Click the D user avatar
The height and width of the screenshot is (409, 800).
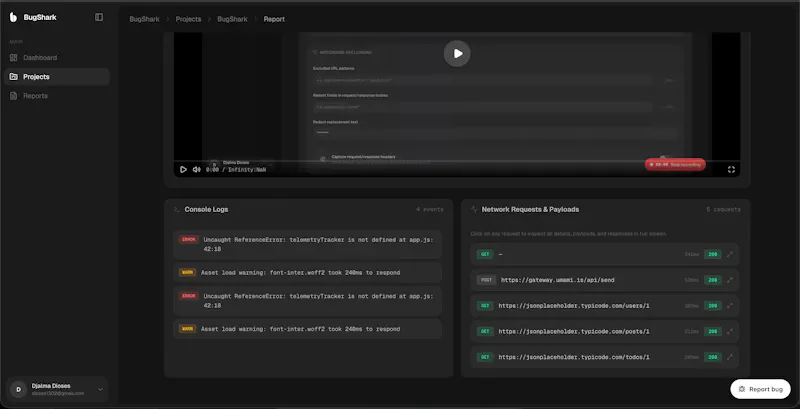[18, 390]
